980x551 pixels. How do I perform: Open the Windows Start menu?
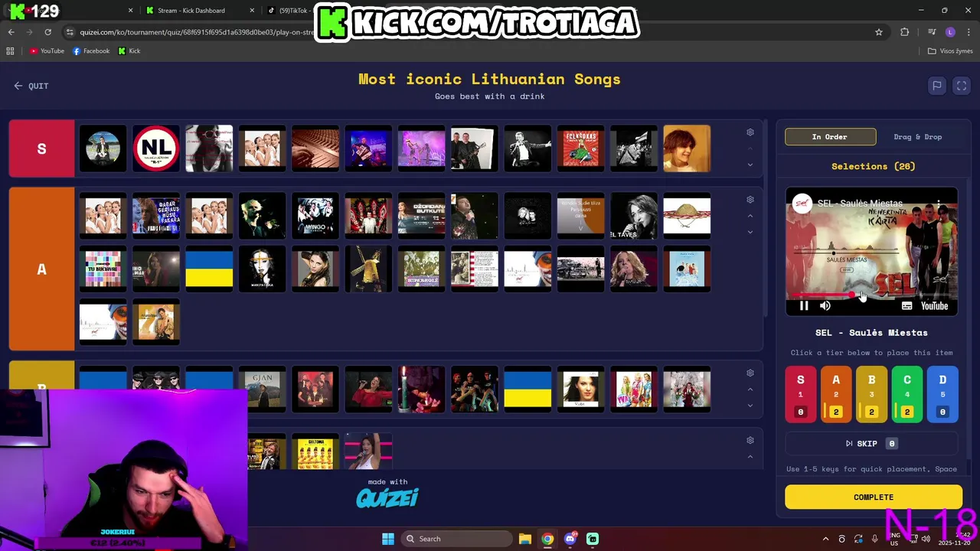tap(388, 539)
